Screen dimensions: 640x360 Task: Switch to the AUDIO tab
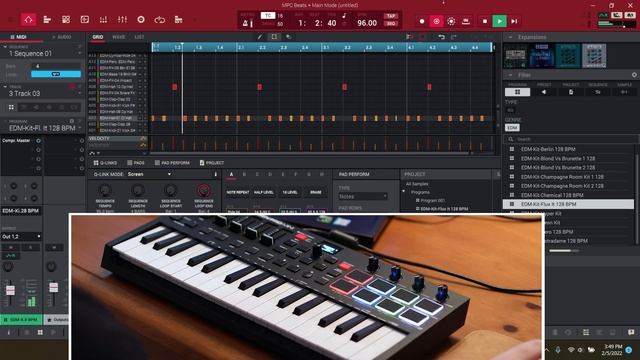(62, 37)
